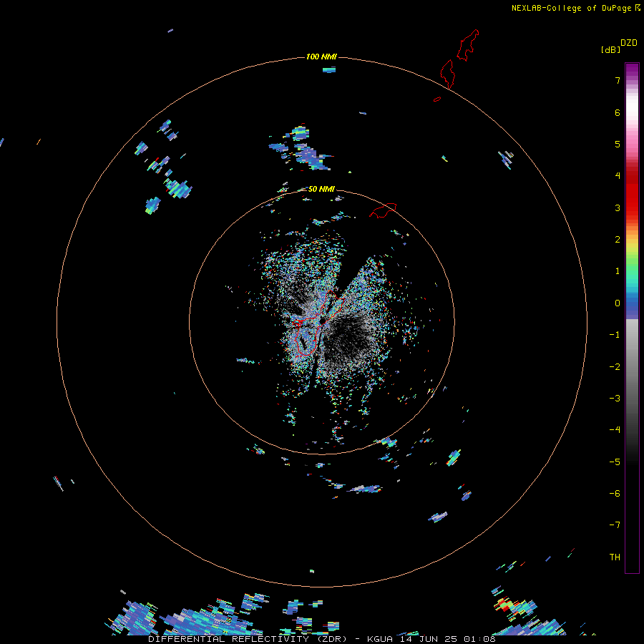The image size is (644, 644).
Task: Click the 7 dB value on the scale
Action: 618,80
